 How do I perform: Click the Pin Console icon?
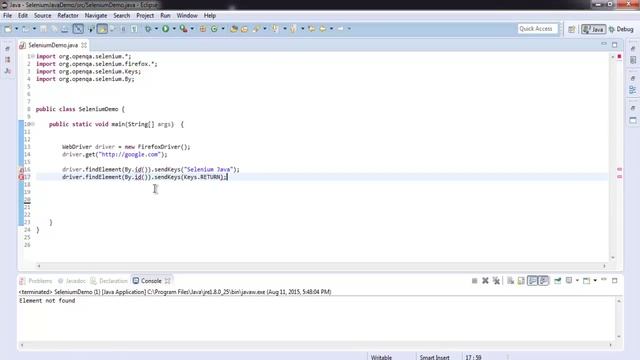click(x=558, y=281)
